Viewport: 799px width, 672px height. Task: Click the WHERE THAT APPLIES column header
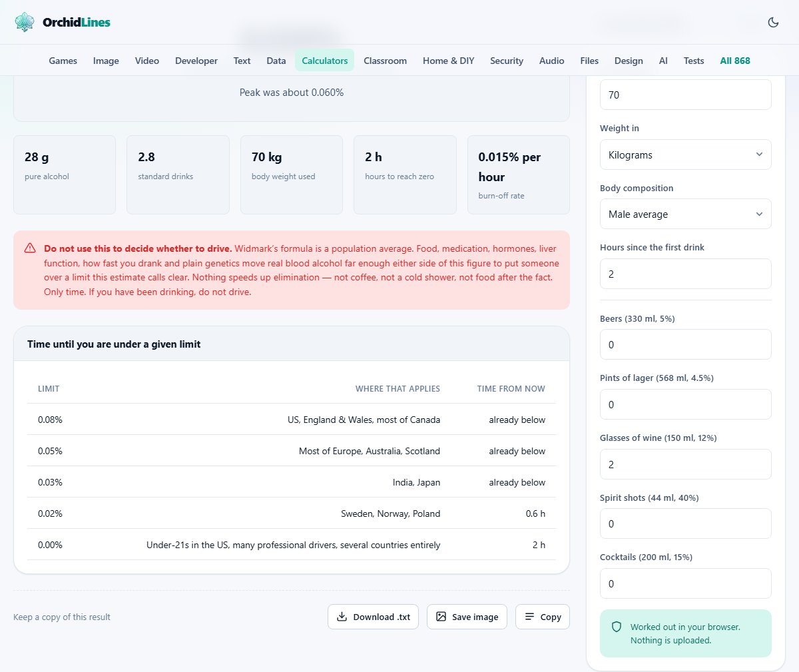[398, 389]
